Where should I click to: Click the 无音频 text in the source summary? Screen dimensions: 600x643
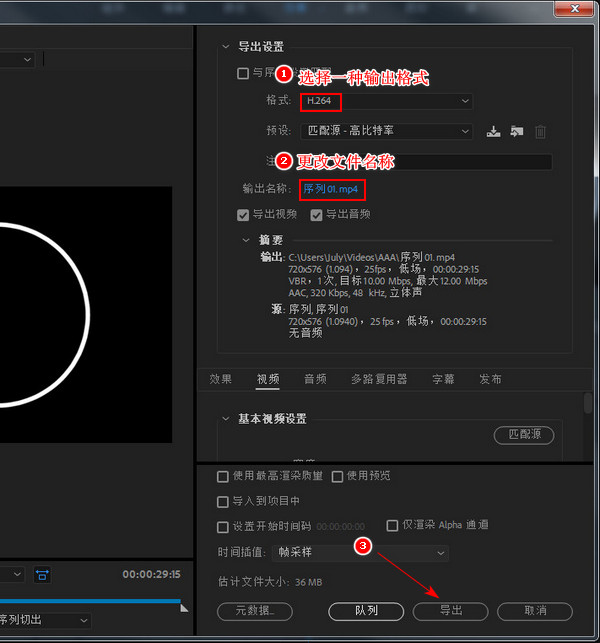click(306, 333)
